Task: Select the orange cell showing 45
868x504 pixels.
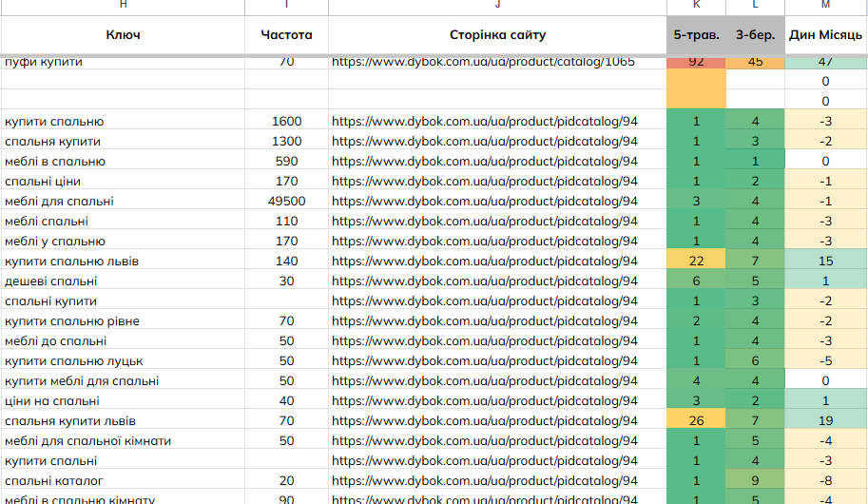Action: coord(755,63)
